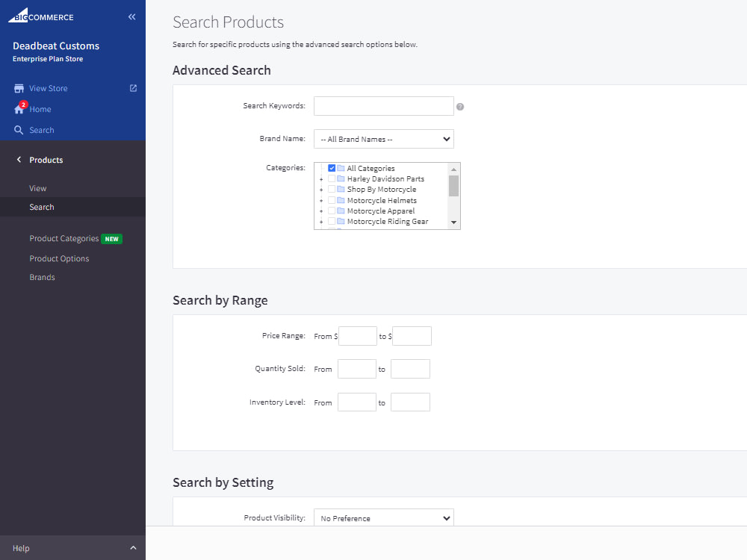Open the View products submenu item
The image size is (747, 560).
click(37, 189)
